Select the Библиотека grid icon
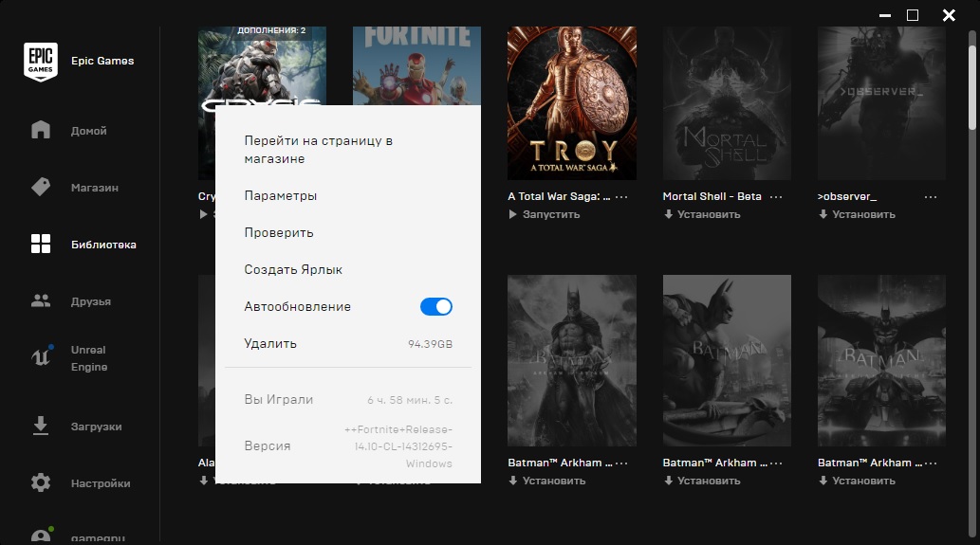Viewport: 980px width, 545px height. coord(41,244)
